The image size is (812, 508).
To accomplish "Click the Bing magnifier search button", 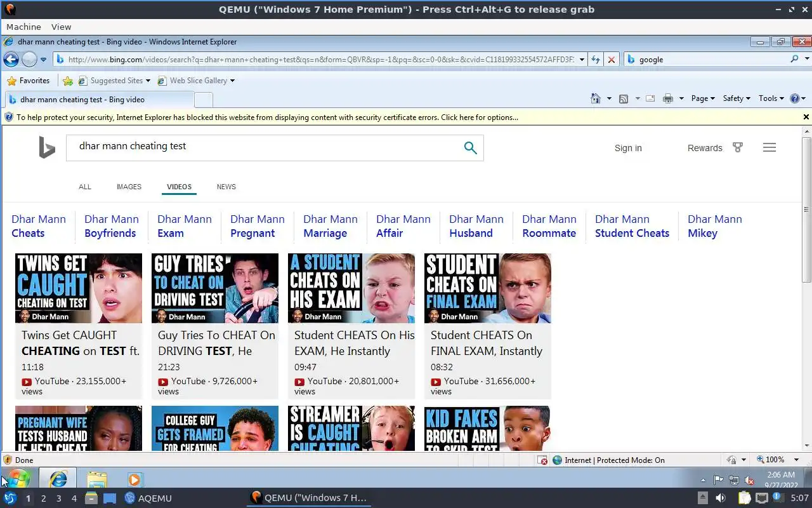I will pos(470,148).
